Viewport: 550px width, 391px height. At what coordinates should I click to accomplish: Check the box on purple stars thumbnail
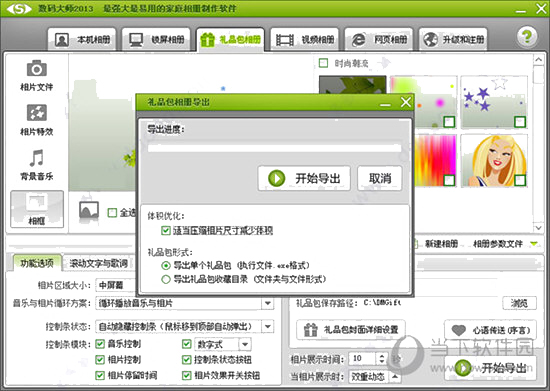coord(520,122)
